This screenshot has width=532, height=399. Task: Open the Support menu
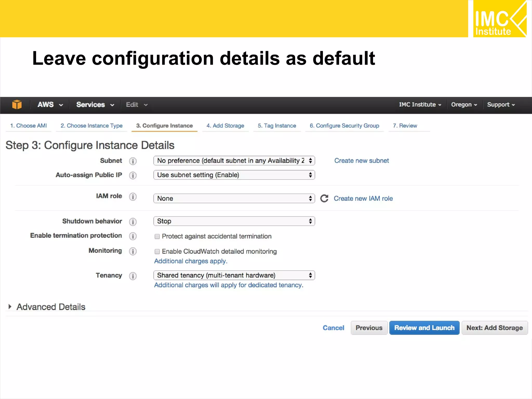coord(501,105)
